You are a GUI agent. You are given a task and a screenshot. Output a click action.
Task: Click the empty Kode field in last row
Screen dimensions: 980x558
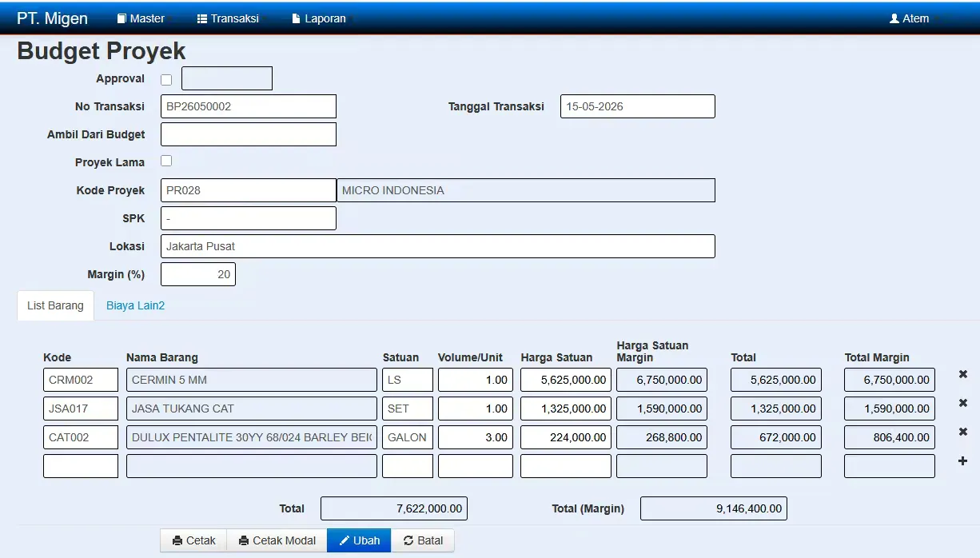[x=81, y=466]
